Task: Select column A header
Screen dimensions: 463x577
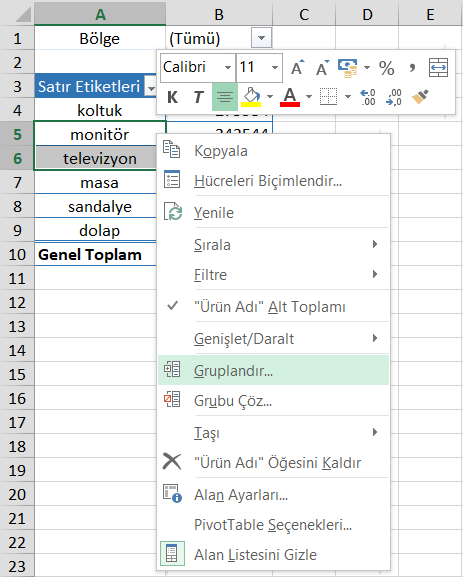Action: 100,14
